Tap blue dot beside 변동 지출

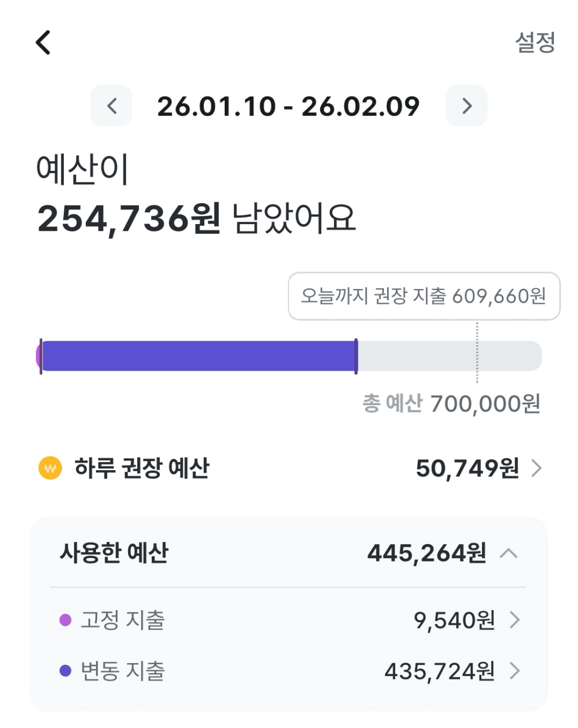coord(65,671)
